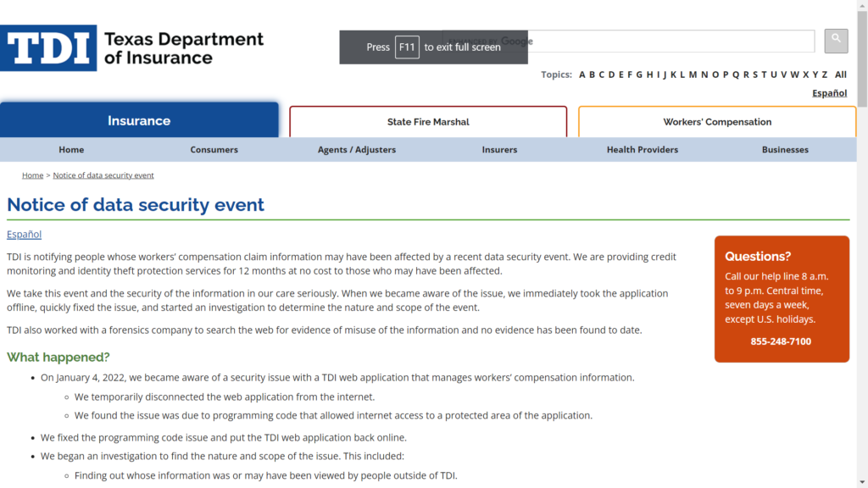Open topics letter M
The image size is (868, 488).
click(x=693, y=75)
